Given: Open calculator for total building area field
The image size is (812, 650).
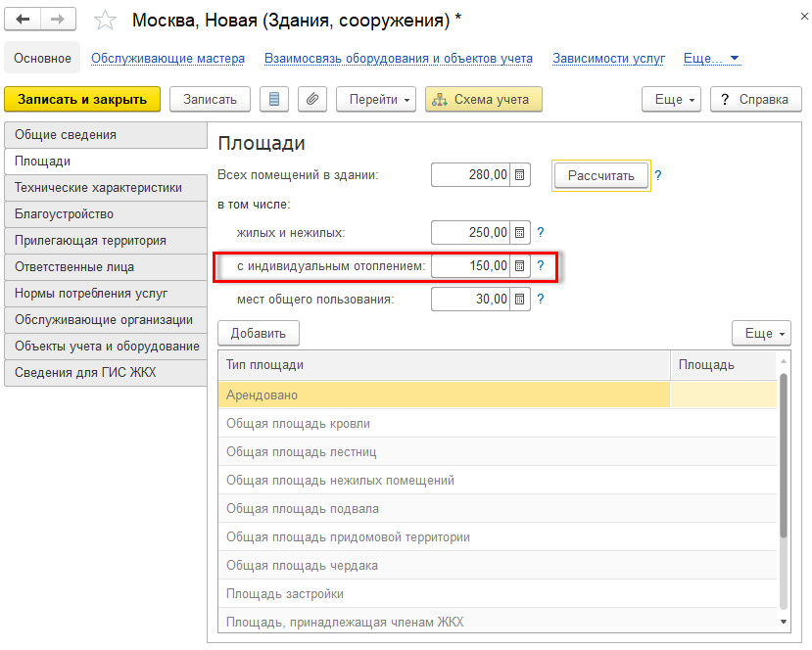Looking at the screenshot, I should [x=521, y=175].
